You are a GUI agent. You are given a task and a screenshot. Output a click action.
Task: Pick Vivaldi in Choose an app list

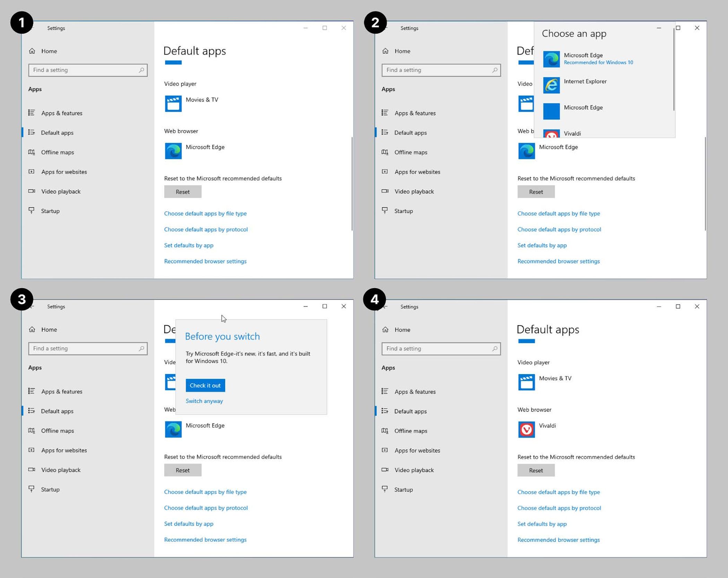604,133
